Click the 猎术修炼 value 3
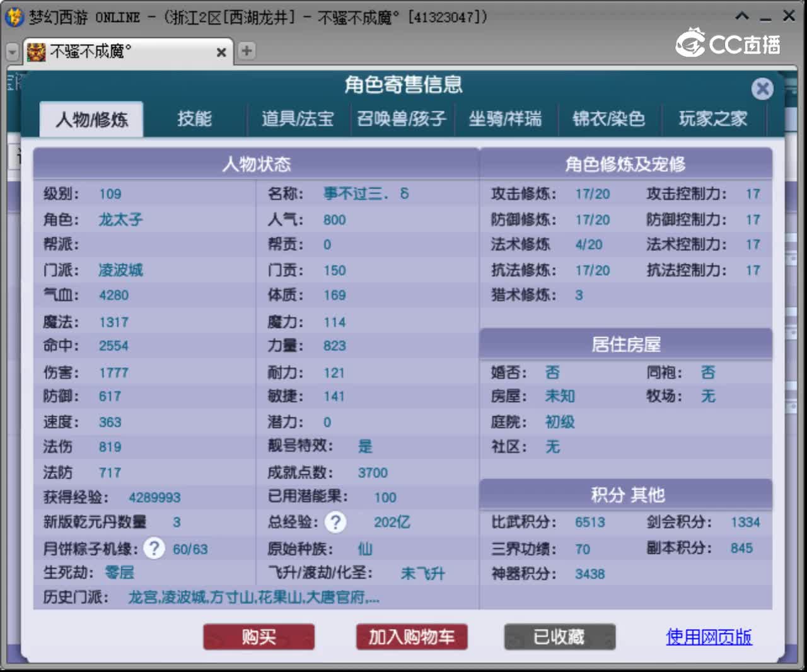Image resolution: width=807 pixels, height=672 pixels. 579,295
